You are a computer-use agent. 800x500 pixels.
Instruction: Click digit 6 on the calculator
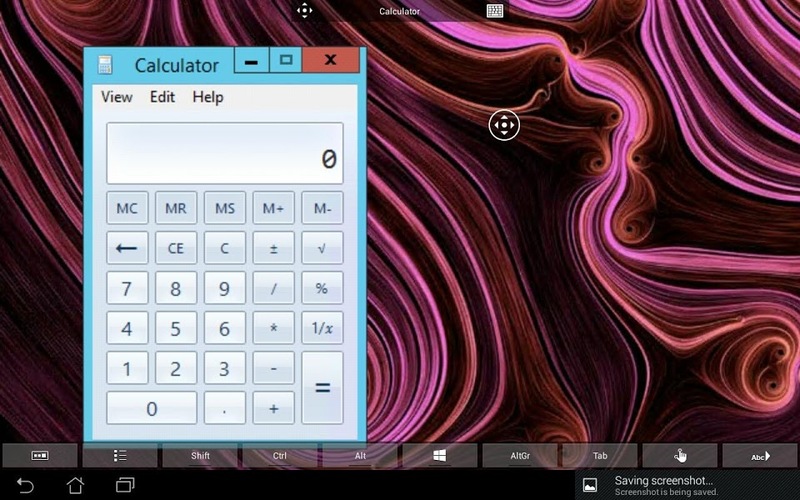click(224, 328)
